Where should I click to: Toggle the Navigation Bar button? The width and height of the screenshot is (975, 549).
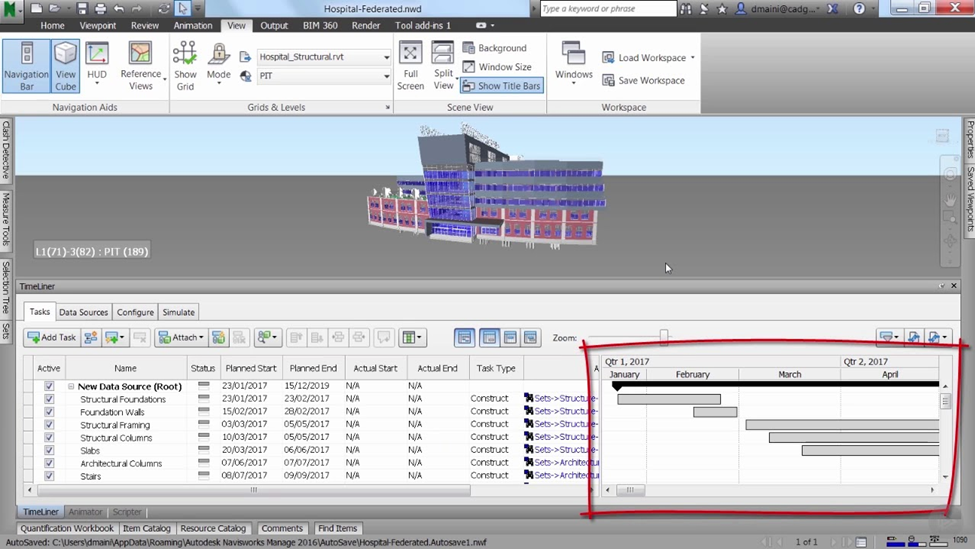pyautogui.click(x=26, y=66)
